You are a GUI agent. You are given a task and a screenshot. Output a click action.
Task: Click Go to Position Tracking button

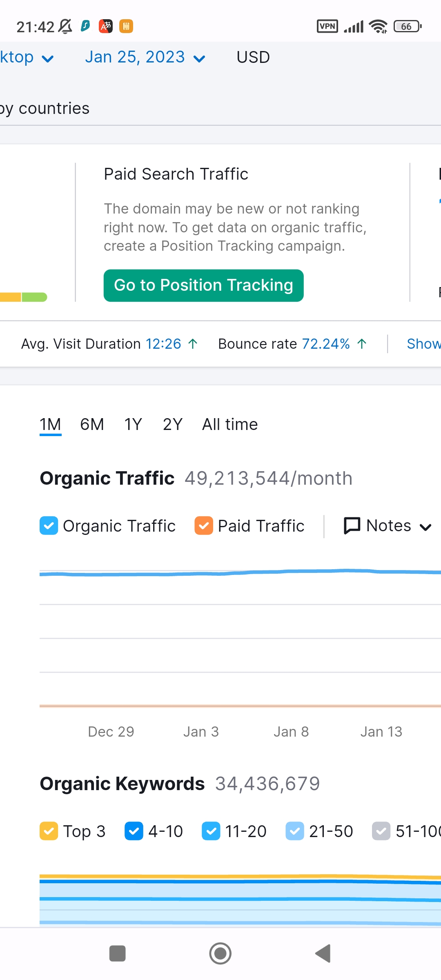tap(203, 285)
